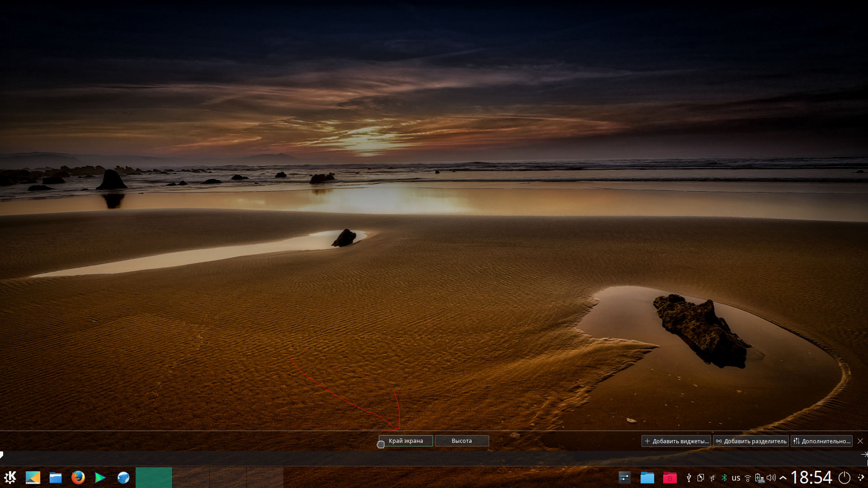
Task: Open the volume speaker tray icon
Action: [x=771, y=478]
